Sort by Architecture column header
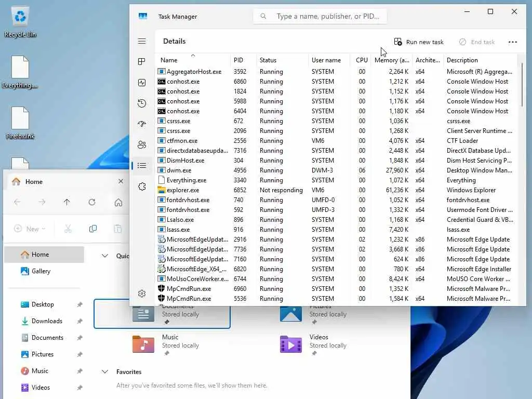The height and width of the screenshot is (399, 532). tap(428, 60)
